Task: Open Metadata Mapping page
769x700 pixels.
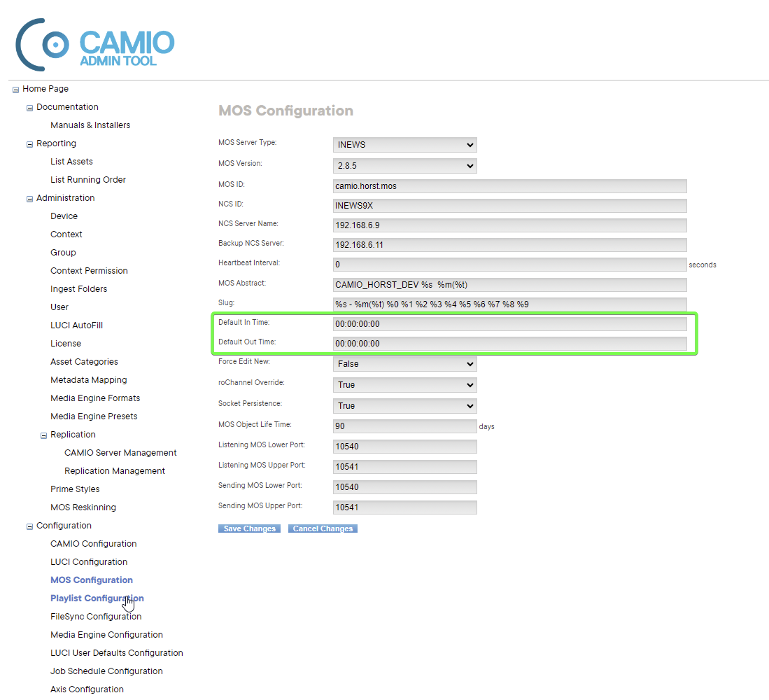Action: [89, 379]
